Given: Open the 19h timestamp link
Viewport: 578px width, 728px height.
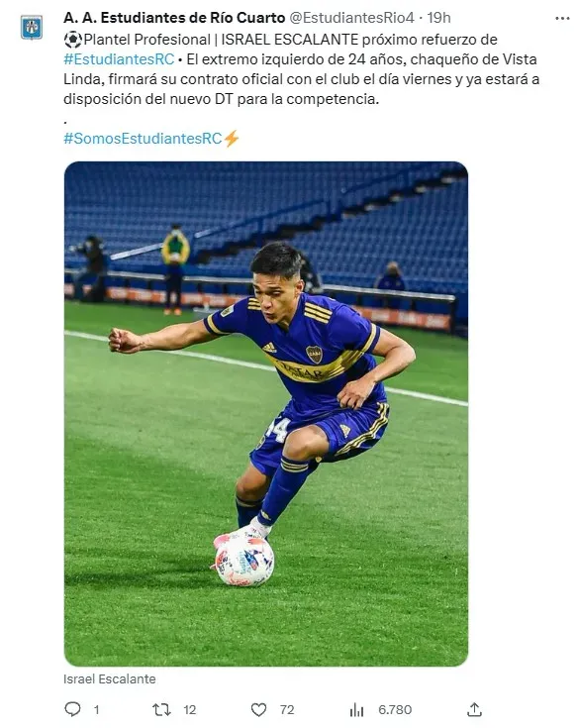Looking at the screenshot, I should pyautogui.click(x=438, y=18).
